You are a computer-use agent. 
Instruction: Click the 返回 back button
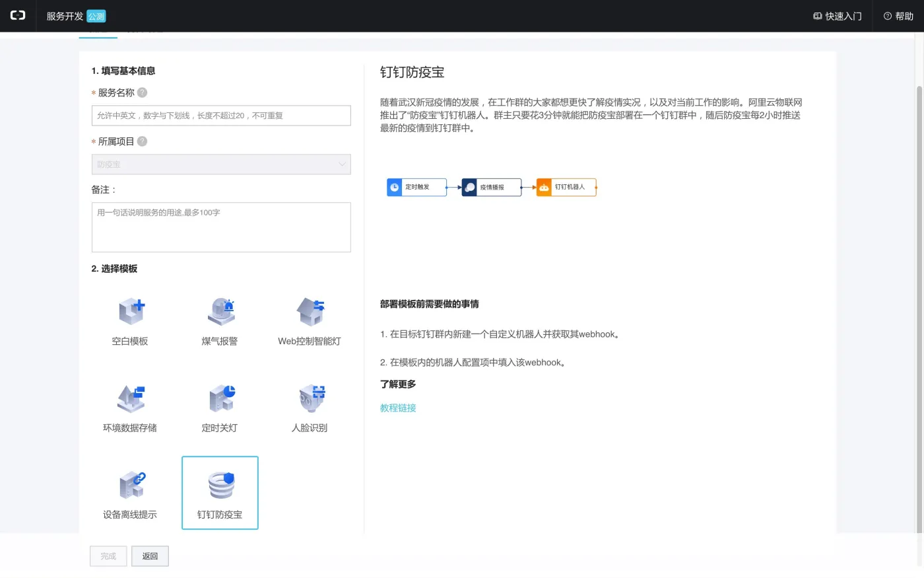tap(150, 556)
